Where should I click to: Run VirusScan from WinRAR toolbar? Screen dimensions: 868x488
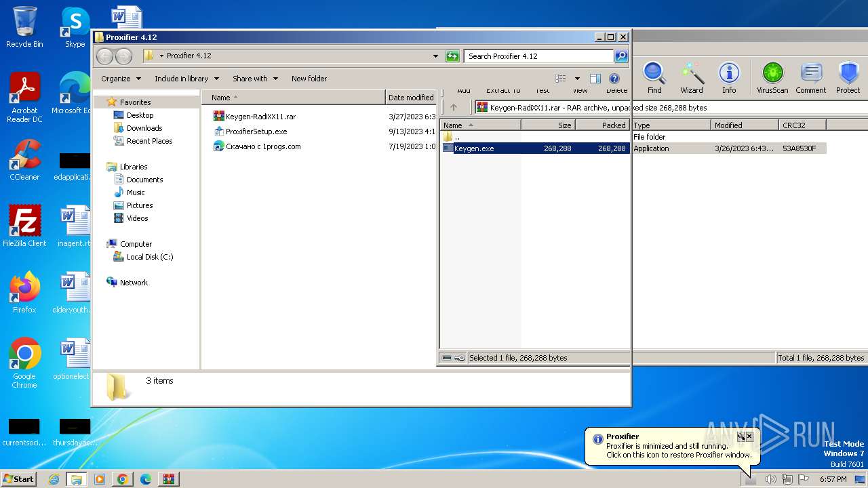coord(772,78)
